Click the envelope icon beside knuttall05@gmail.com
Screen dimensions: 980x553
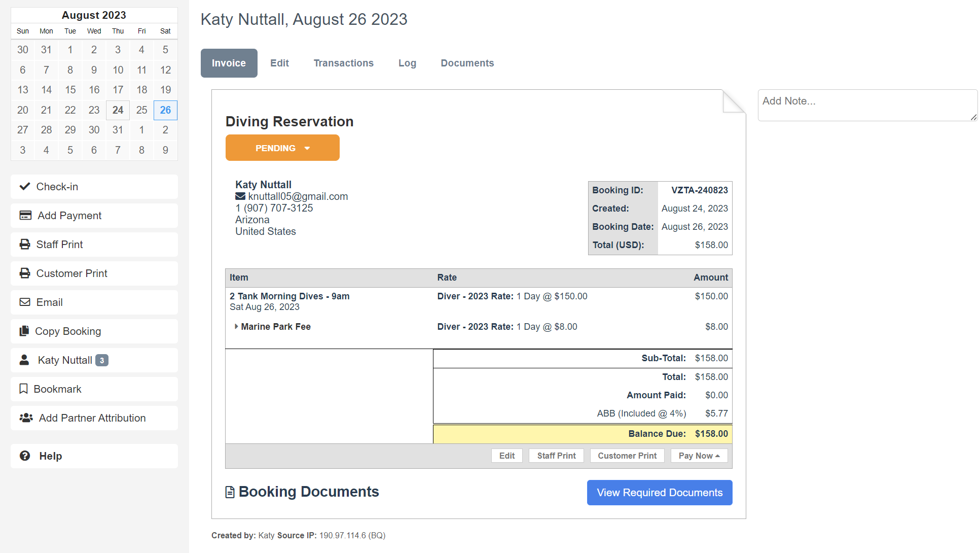pos(239,196)
